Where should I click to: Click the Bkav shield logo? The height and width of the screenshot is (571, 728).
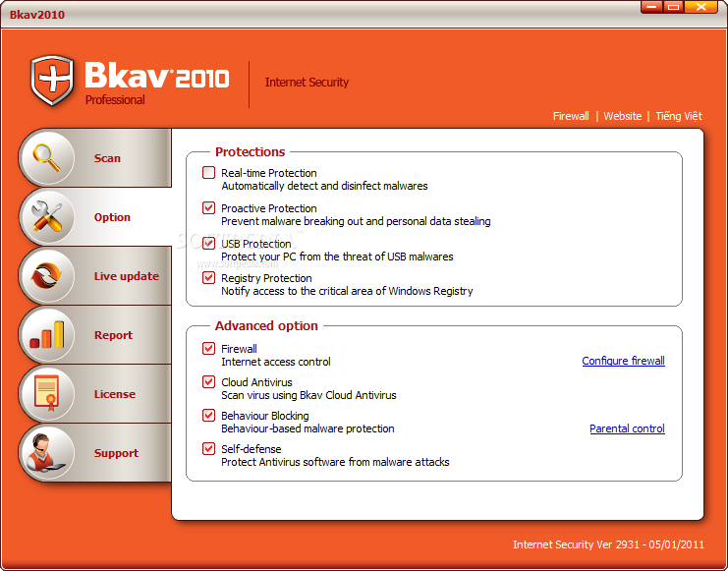52,80
